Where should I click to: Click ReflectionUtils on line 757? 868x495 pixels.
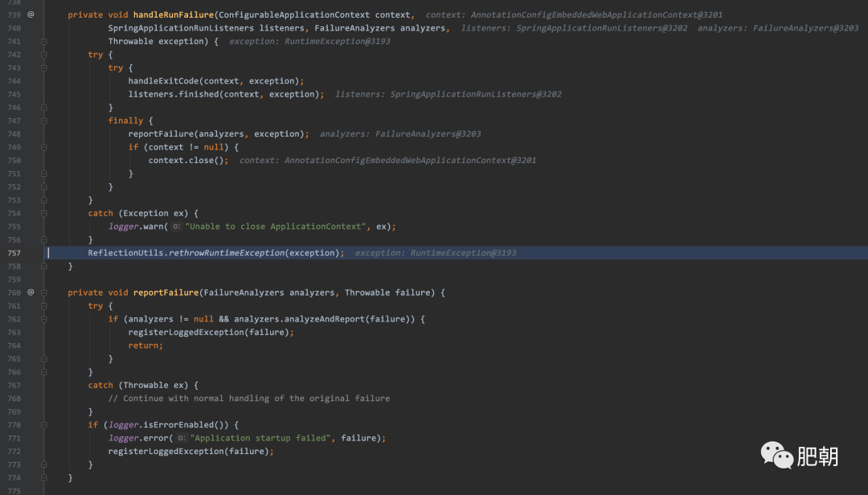(125, 253)
